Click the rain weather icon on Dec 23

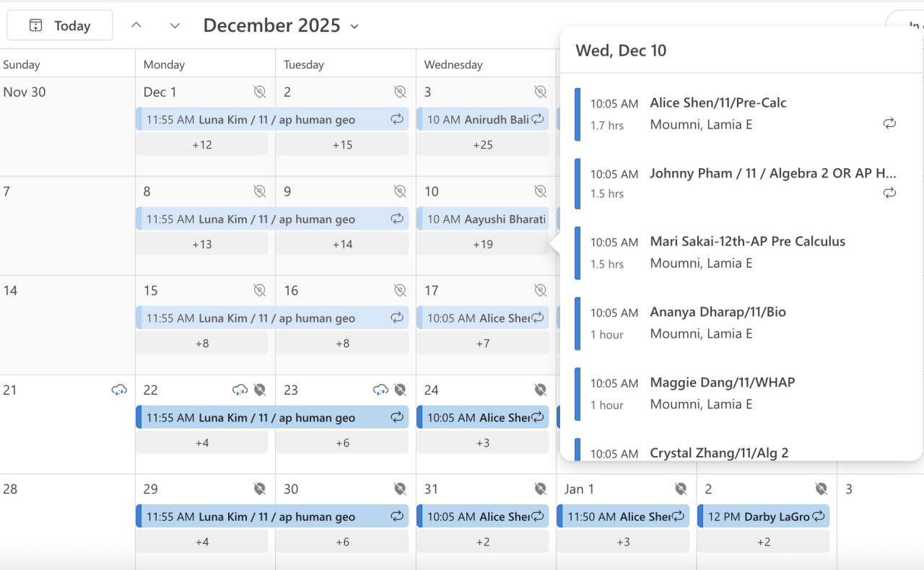(380, 390)
